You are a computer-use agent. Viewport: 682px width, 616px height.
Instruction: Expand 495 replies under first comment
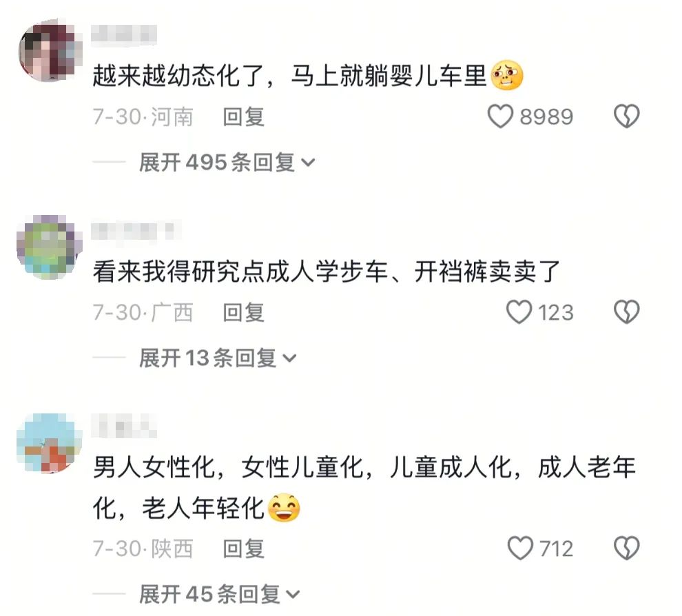pos(227,162)
